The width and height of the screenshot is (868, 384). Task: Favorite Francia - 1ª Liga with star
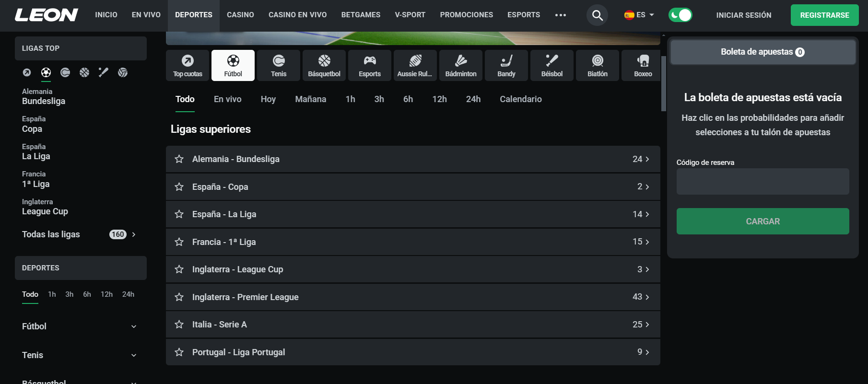(x=179, y=242)
